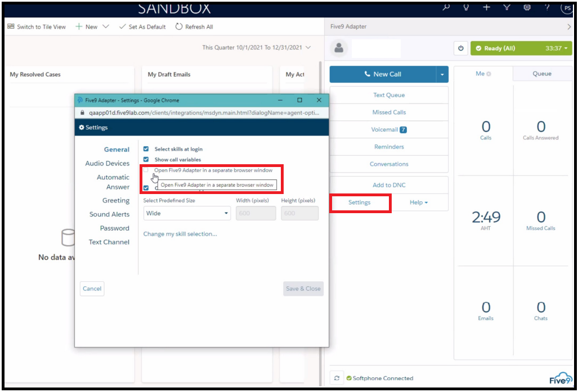Click the agent avatar in Five9 Adapter
This screenshot has width=578, height=392.
(x=339, y=48)
